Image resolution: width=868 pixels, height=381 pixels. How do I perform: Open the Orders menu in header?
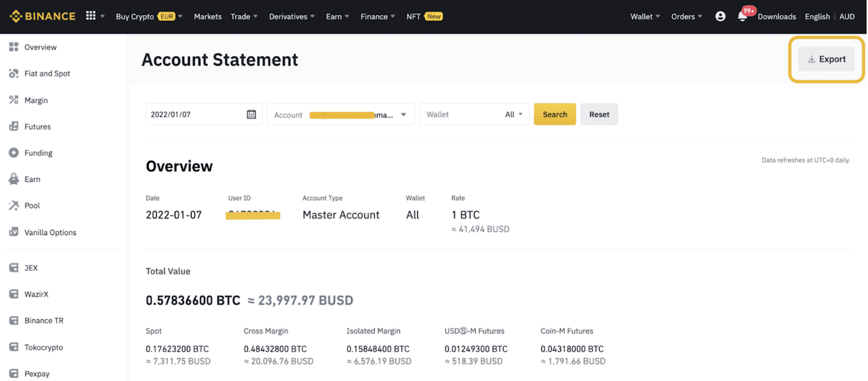pyautogui.click(x=686, y=16)
